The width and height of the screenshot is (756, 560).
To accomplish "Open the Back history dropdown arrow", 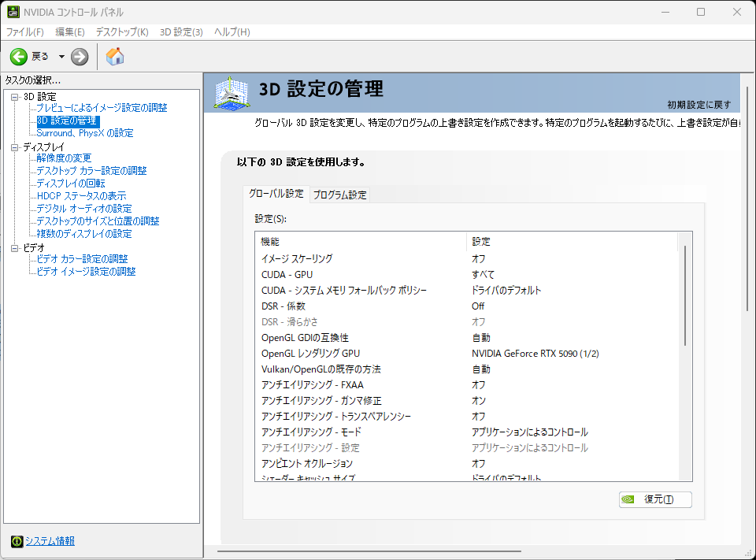I will click(61, 57).
